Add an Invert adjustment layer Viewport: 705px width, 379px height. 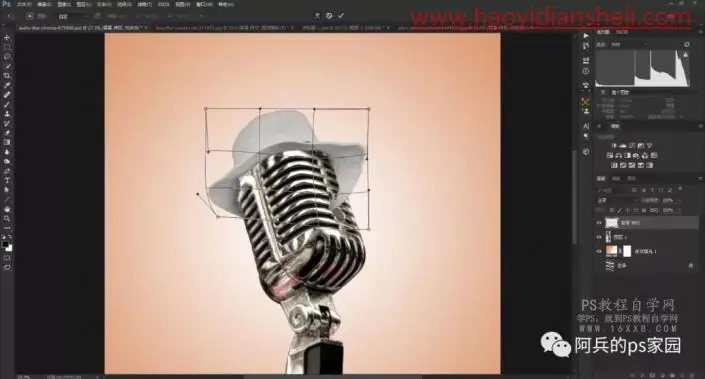coord(614,165)
